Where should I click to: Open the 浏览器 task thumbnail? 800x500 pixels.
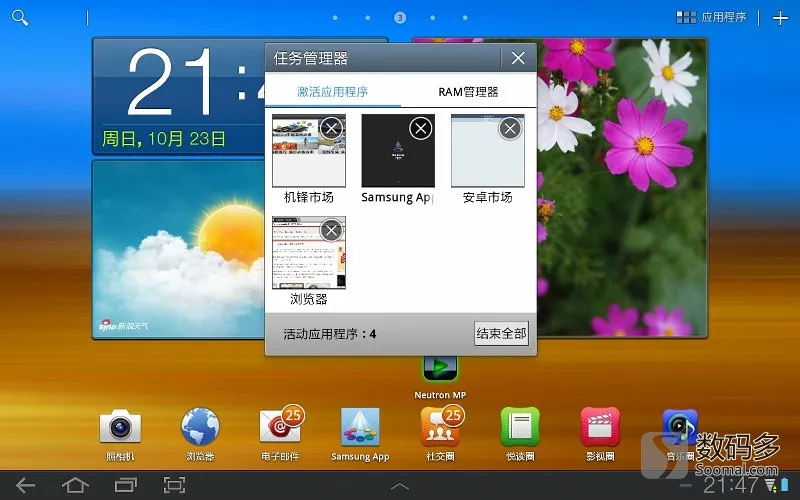coord(309,253)
